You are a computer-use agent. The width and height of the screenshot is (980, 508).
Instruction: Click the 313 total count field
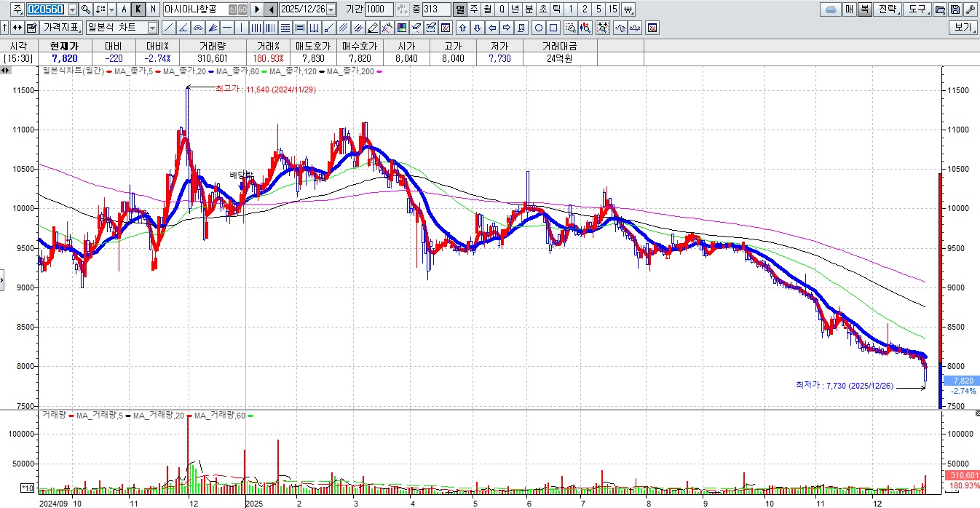[x=436, y=9]
